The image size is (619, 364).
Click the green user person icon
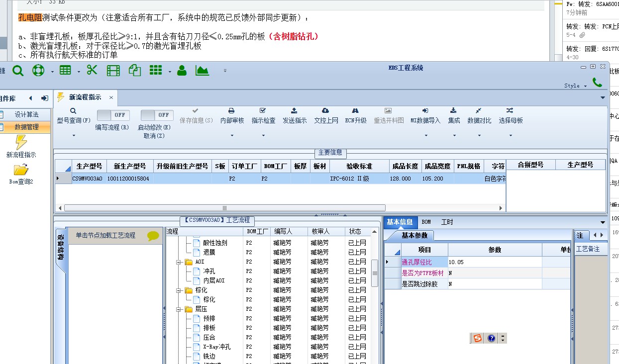point(182,70)
